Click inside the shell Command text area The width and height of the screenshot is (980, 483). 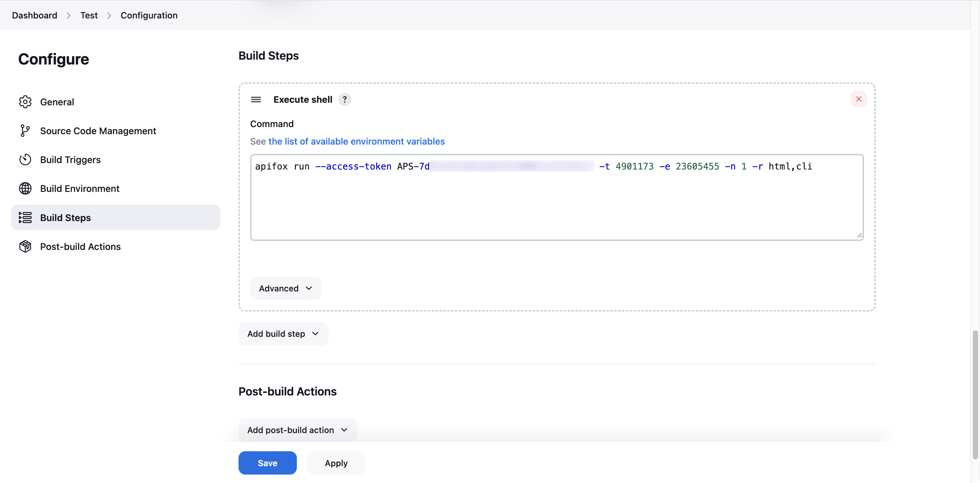(x=556, y=202)
